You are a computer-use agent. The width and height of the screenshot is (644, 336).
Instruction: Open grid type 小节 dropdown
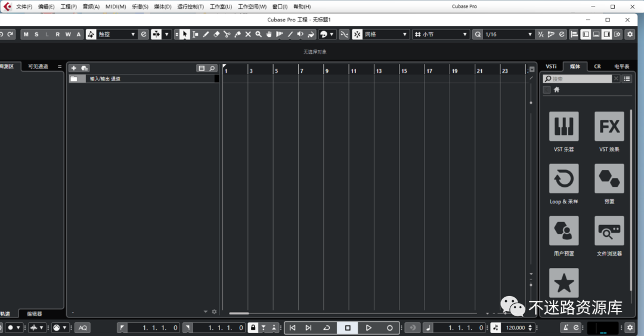click(441, 34)
